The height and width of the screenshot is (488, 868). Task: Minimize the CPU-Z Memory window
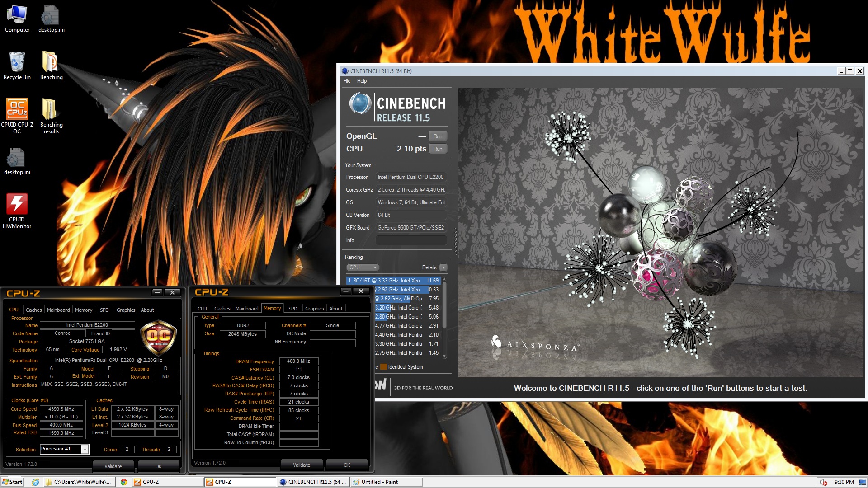tap(346, 291)
